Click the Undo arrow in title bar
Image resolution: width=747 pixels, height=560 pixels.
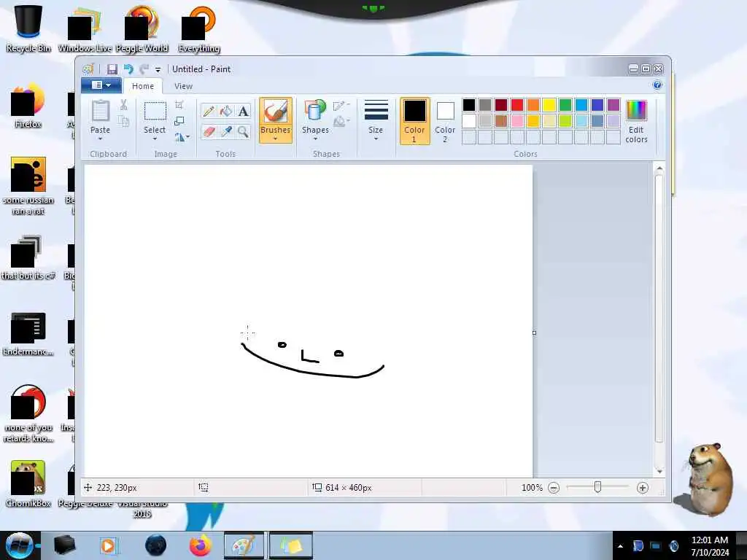(x=128, y=69)
